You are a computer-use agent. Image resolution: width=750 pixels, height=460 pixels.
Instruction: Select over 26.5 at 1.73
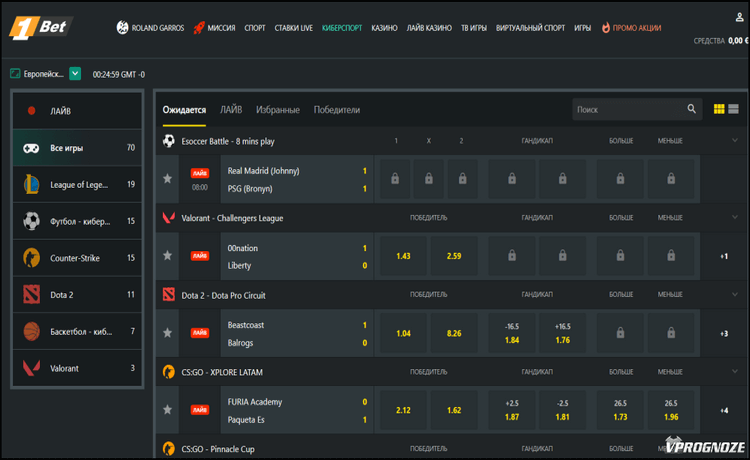click(620, 410)
